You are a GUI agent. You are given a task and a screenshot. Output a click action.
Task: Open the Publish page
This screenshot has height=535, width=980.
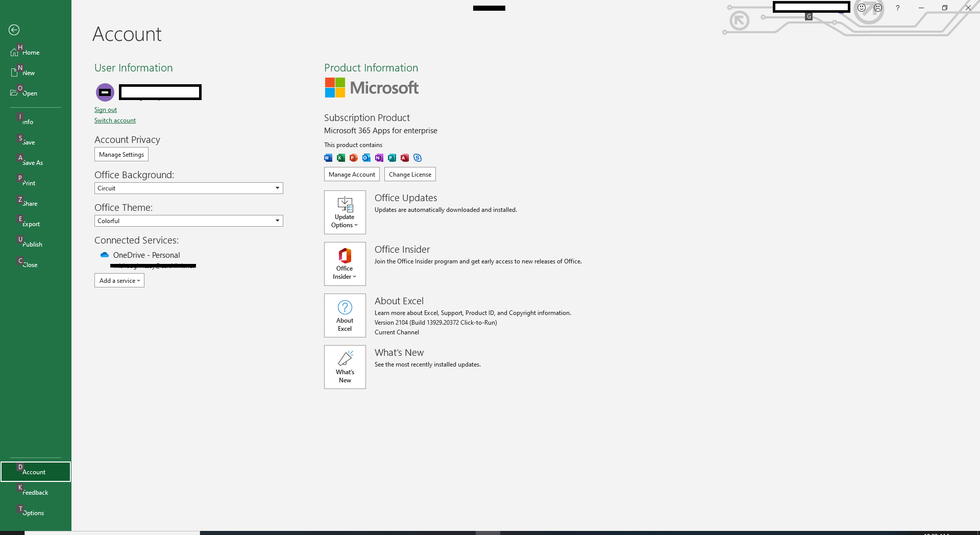click(36, 244)
